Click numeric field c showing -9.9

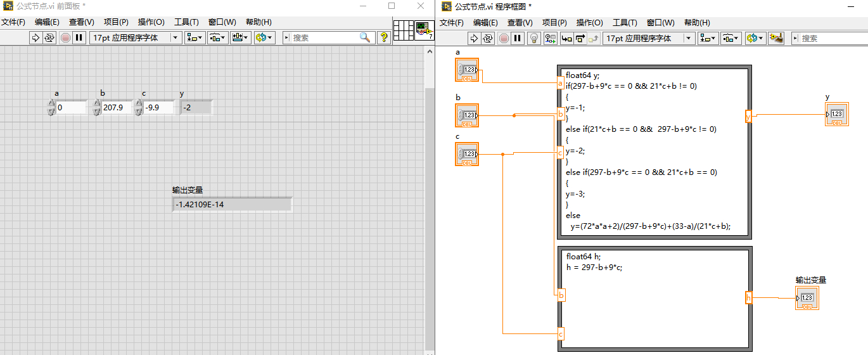[158, 108]
